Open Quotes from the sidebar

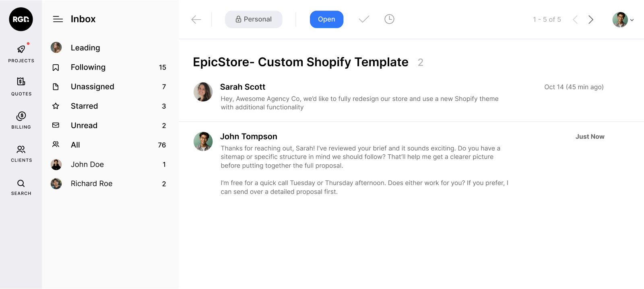click(21, 86)
